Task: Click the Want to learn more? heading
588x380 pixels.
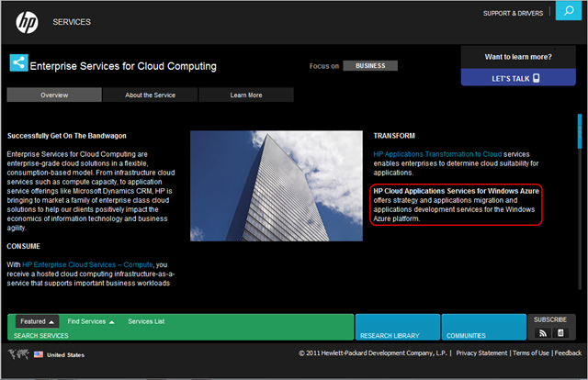Action: coord(518,57)
